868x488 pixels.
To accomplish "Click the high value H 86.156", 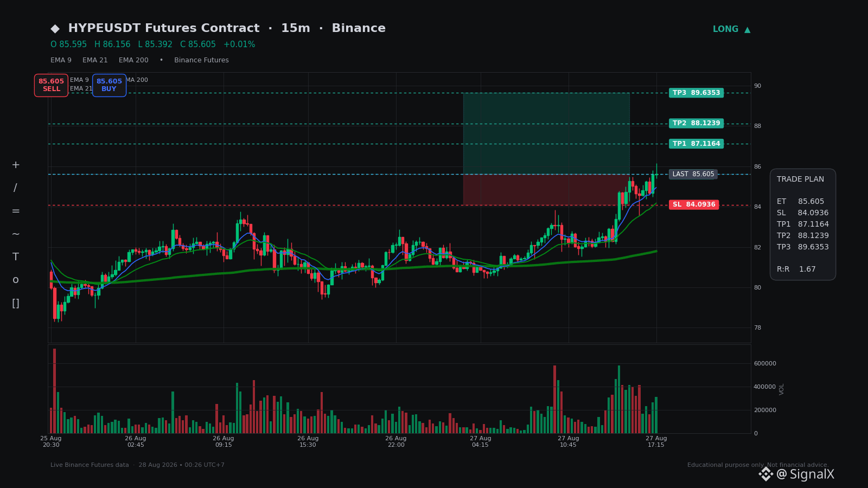I will tap(112, 44).
